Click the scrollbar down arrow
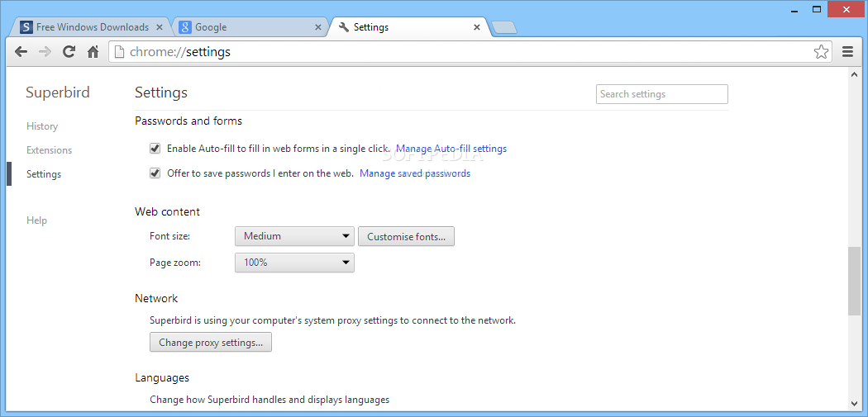 pos(854,403)
